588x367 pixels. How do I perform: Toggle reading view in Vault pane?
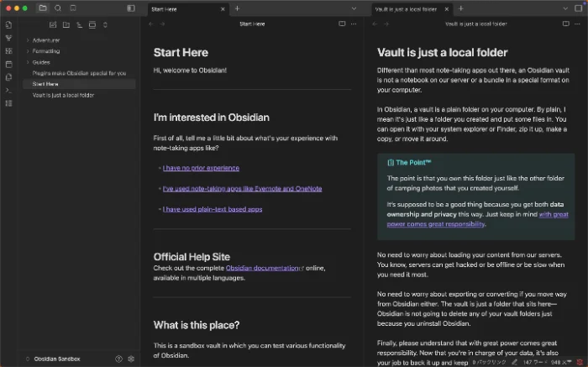click(x=566, y=24)
